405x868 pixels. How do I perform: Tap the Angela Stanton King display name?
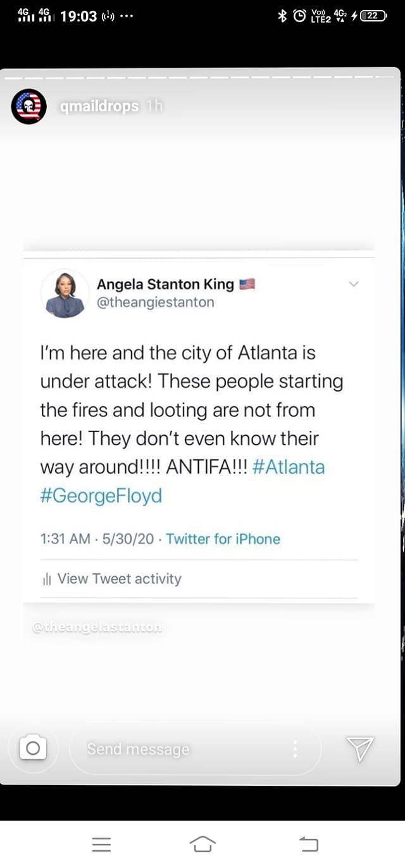[x=165, y=284]
